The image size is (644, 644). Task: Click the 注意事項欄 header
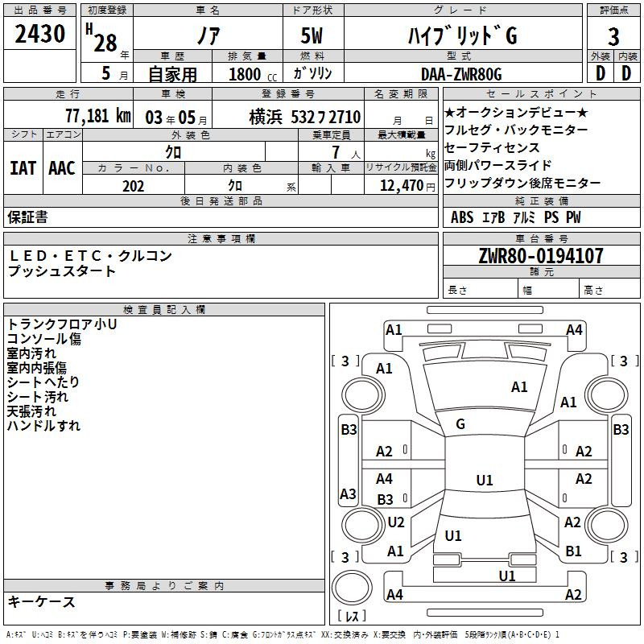pos(221,238)
